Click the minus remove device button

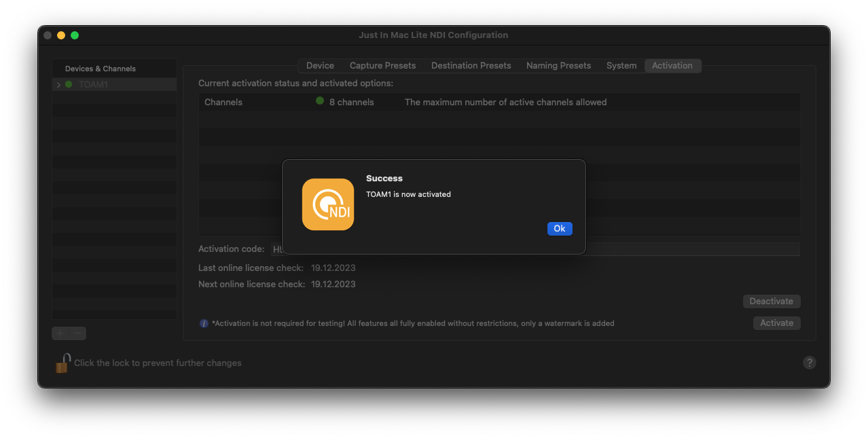click(78, 333)
